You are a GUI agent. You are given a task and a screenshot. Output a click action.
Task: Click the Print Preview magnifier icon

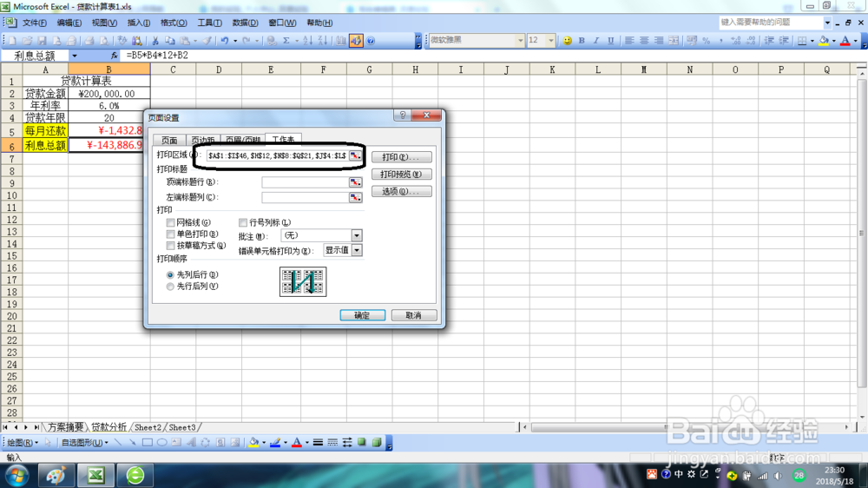103,41
